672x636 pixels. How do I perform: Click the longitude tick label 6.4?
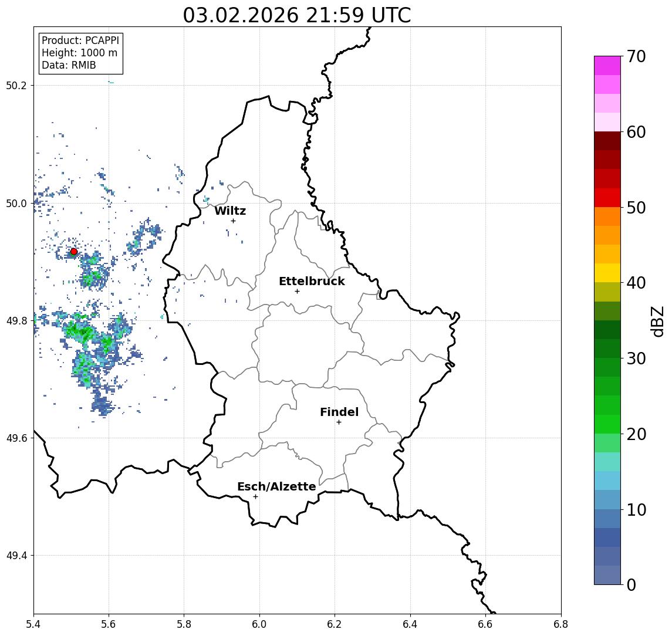[x=410, y=624]
